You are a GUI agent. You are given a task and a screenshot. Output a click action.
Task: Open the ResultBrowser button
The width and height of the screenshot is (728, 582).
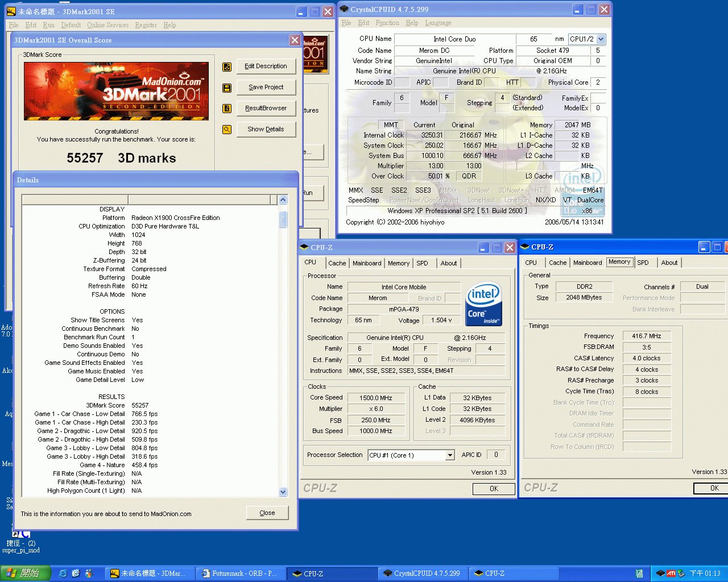(266, 108)
